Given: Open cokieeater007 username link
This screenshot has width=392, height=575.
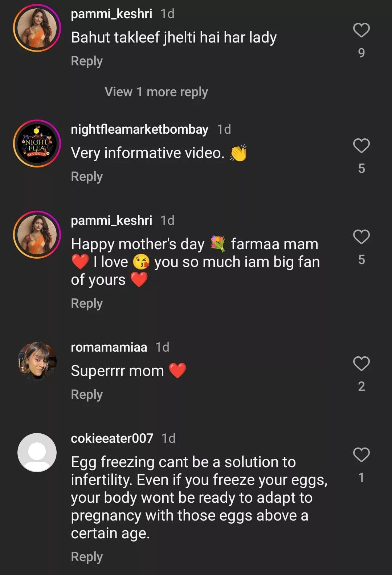Looking at the screenshot, I should pos(112,438).
